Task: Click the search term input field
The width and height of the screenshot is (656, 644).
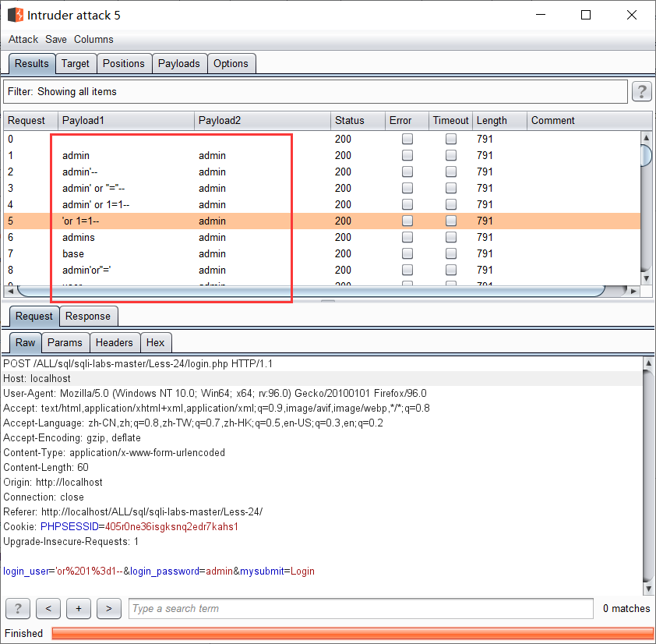Action: (x=361, y=608)
